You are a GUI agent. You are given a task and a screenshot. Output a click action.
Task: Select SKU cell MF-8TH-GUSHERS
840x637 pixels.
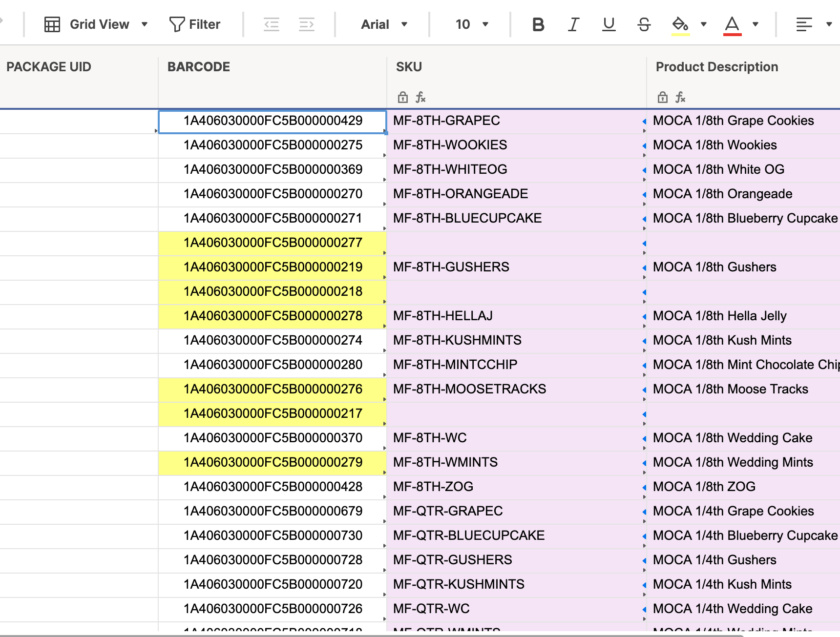517,267
